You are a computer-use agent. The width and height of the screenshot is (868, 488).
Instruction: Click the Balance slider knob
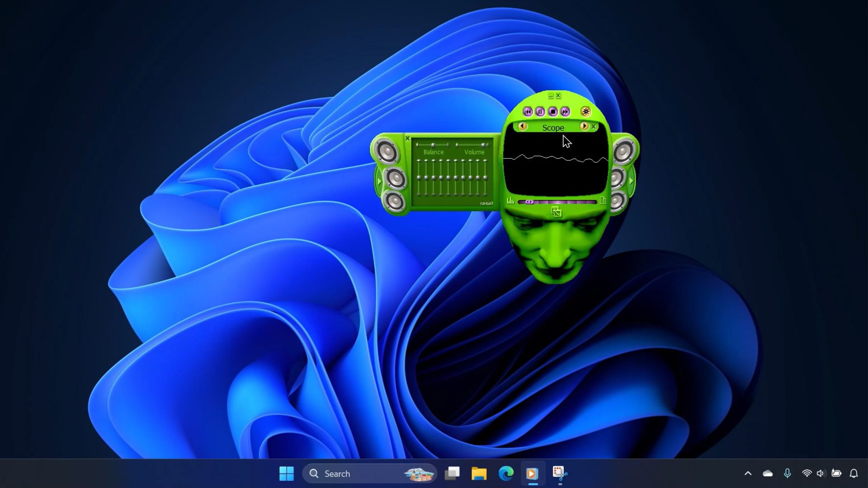[433, 145]
